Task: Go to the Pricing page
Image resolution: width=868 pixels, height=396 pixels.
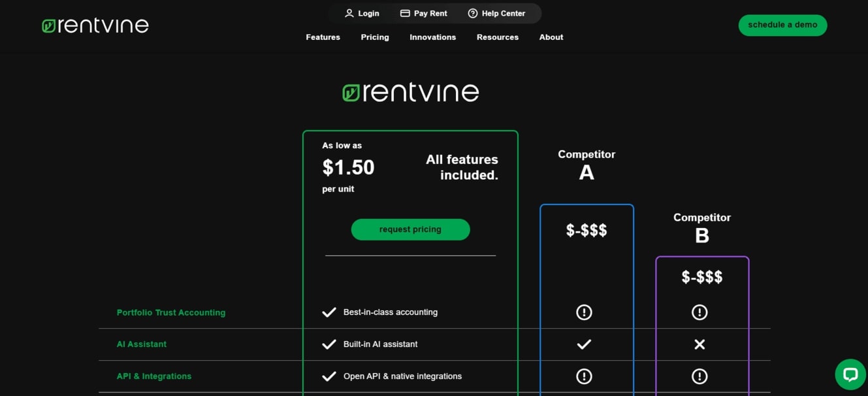Action: click(374, 37)
